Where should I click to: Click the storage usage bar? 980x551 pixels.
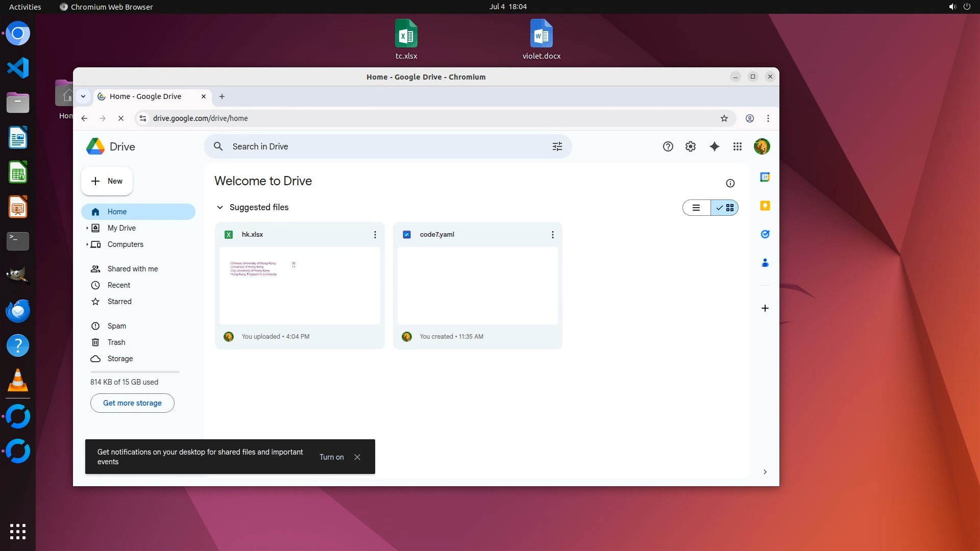point(135,372)
